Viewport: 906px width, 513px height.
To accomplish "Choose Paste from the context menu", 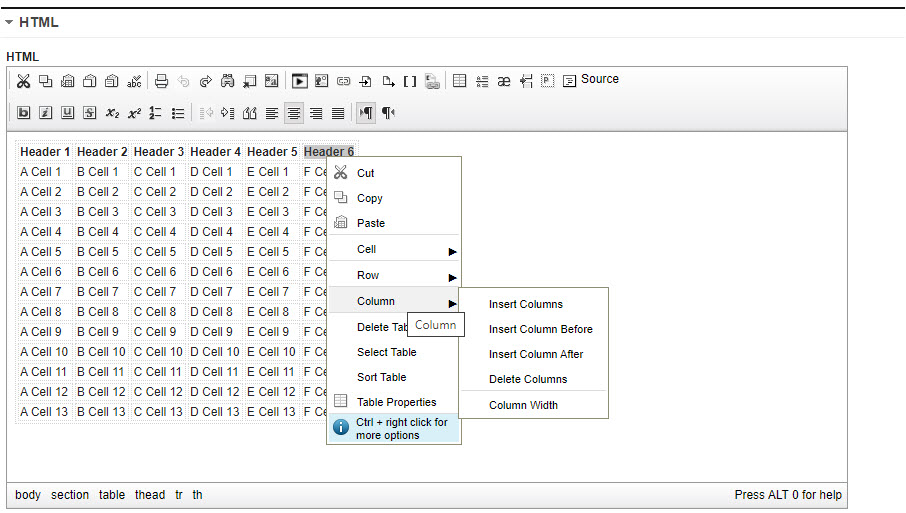I will 395,223.
